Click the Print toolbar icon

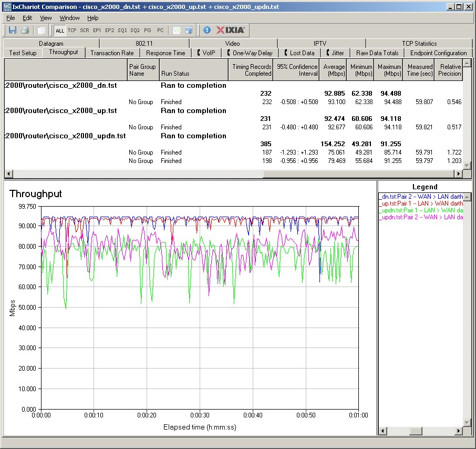pyautogui.click(x=25, y=30)
